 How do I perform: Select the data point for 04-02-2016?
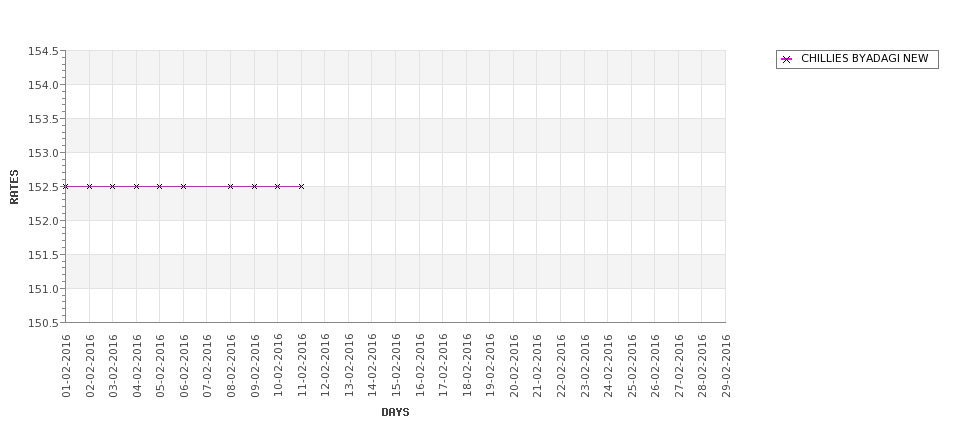click(137, 187)
